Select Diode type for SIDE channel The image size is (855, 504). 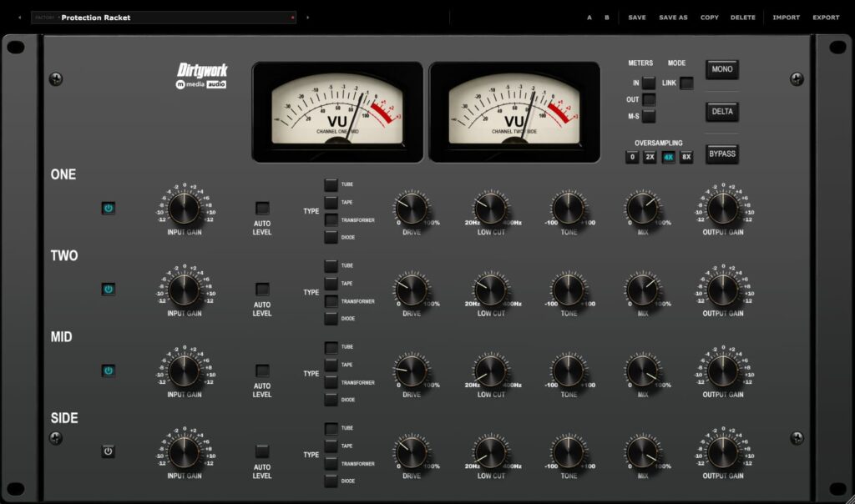331,481
